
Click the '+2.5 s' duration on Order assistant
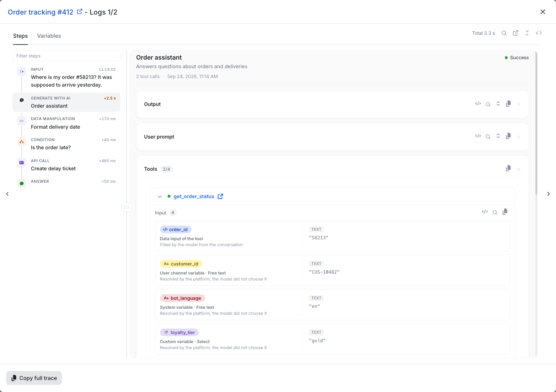tap(110, 98)
